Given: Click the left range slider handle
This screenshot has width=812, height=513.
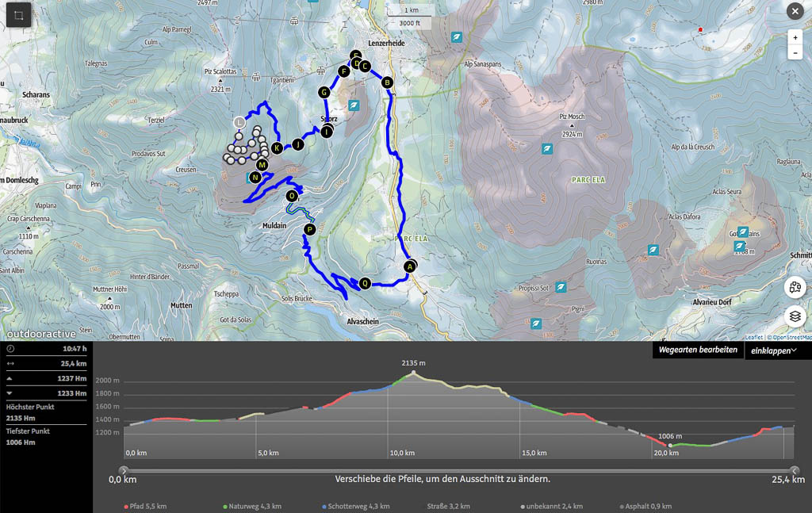Looking at the screenshot, I should 123,470.
